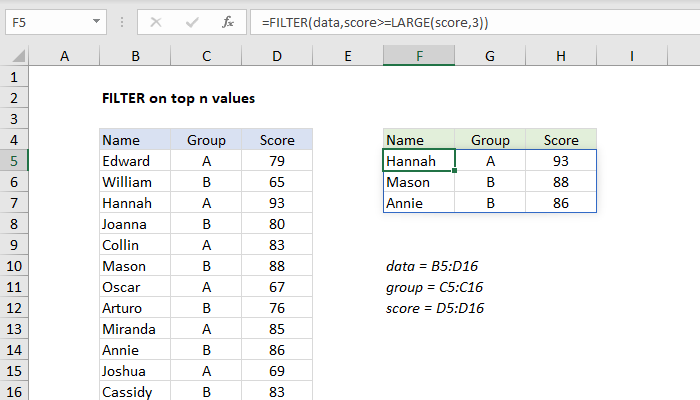Select the Joshua name cell
Screen dimensions: 700x400
tap(135, 371)
